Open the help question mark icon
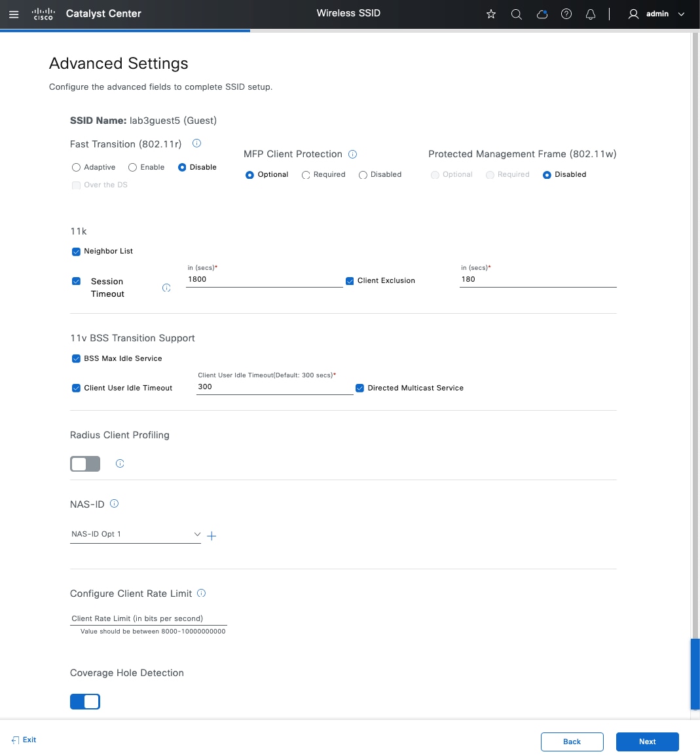This screenshot has height=756, width=700. (567, 14)
